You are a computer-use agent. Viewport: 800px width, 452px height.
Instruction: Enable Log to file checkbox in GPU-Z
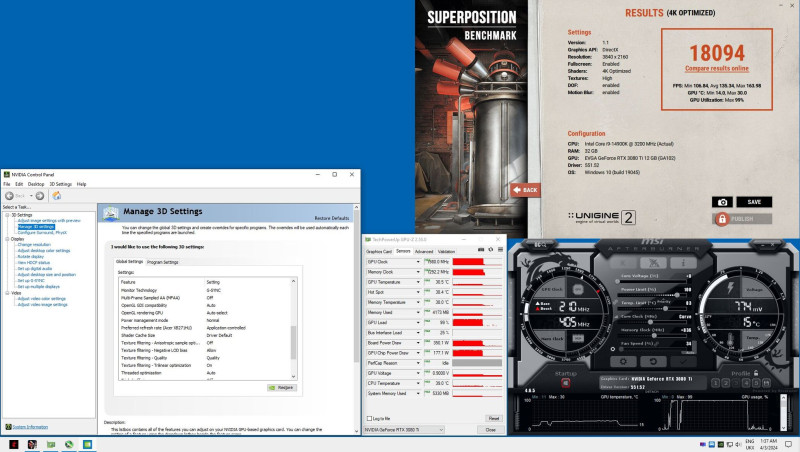[x=369, y=418]
